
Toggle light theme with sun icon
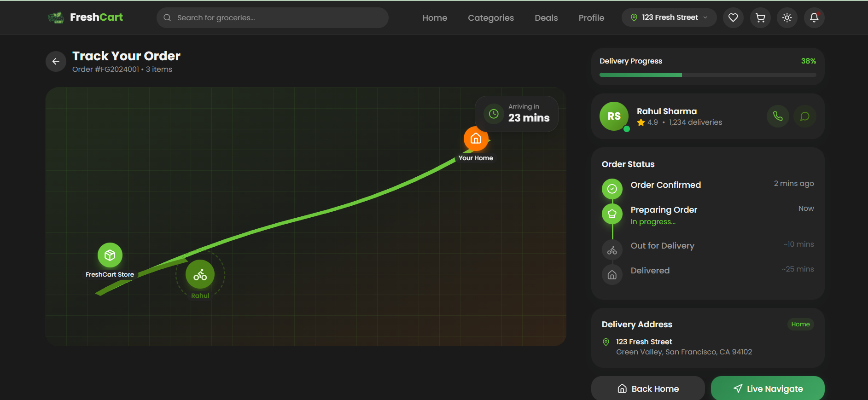(x=787, y=17)
